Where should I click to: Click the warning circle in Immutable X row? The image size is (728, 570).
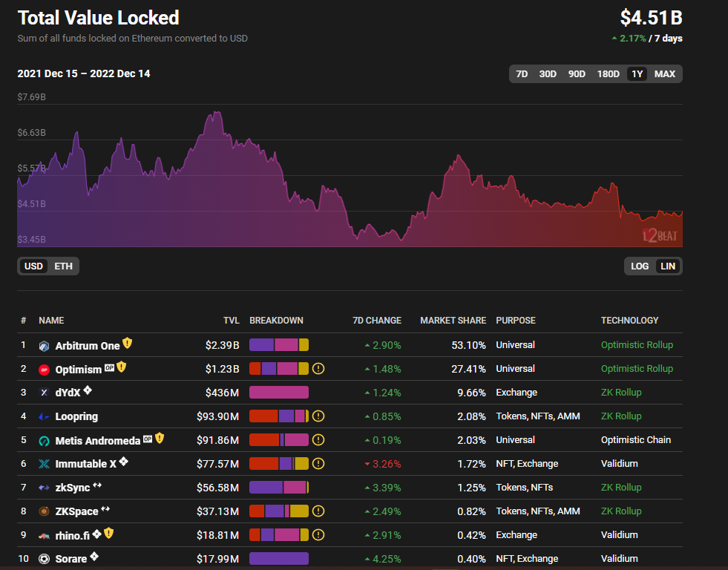[318, 464]
